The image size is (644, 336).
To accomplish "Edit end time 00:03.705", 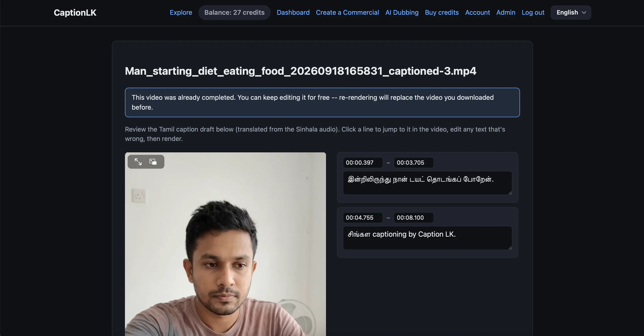I will point(414,163).
